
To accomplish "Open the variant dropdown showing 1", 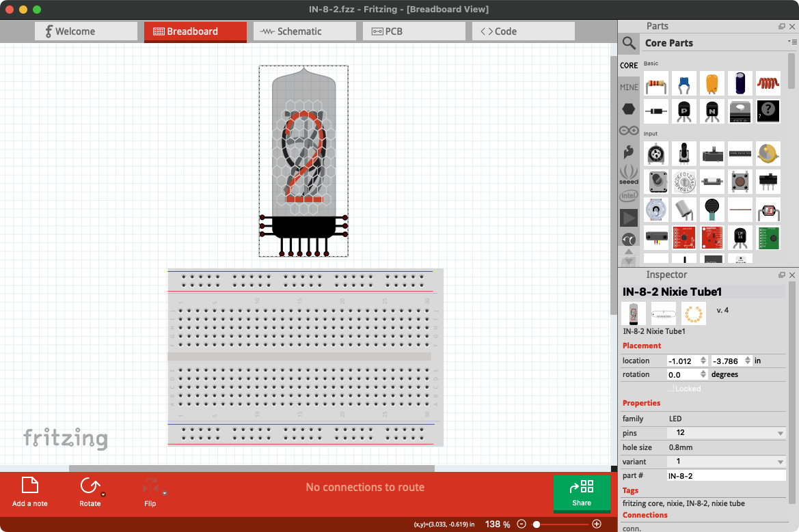I will pos(726,461).
